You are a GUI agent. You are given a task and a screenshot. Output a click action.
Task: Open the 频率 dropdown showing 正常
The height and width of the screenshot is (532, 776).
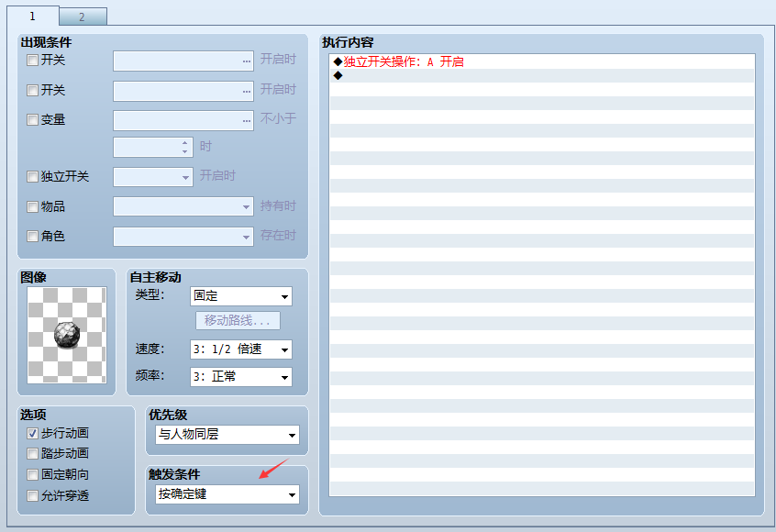(x=241, y=377)
